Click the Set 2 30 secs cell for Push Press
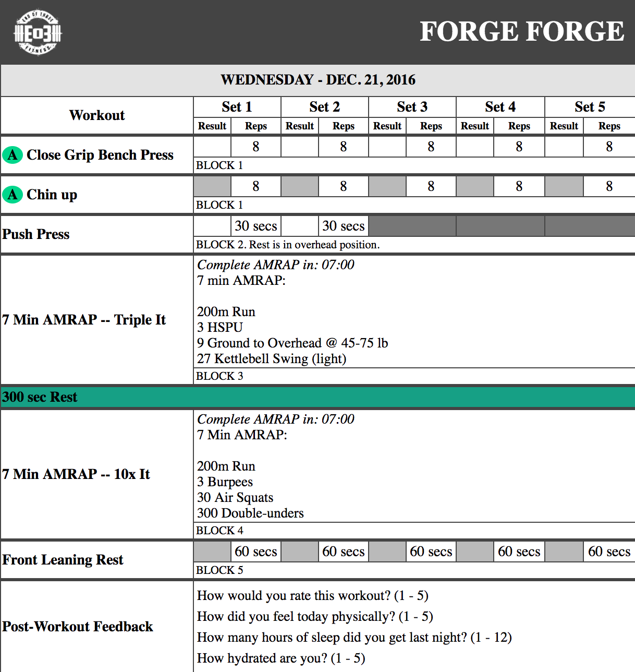Screen dimensions: 635x672 coord(344,226)
